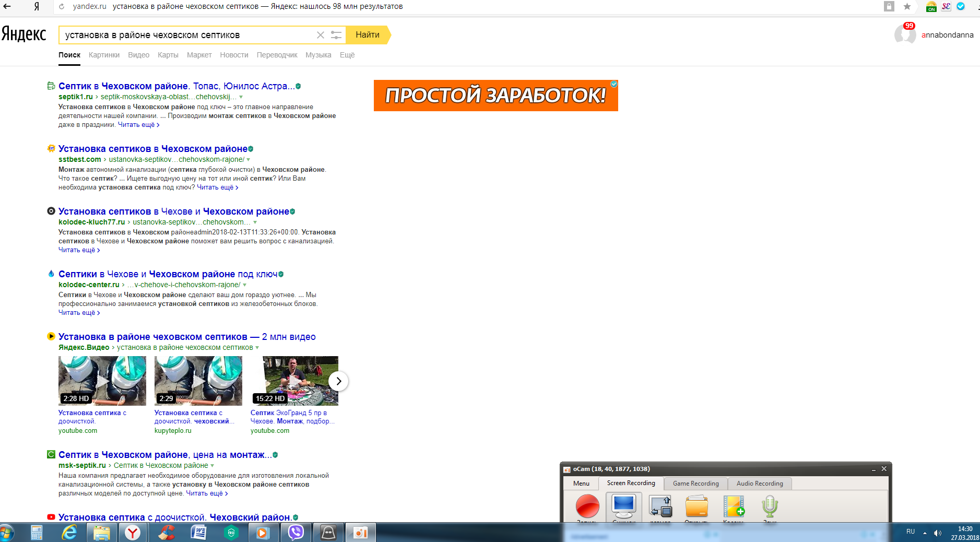Switch to Картинки search tab
980x542 pixels.
pyautogui.click(x=104, y=55)
